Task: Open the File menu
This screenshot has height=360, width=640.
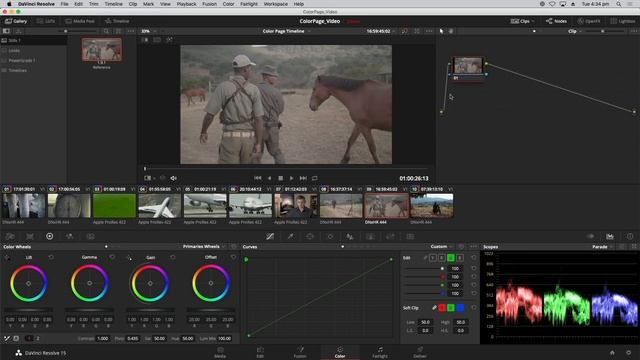Action: point(64,4)
